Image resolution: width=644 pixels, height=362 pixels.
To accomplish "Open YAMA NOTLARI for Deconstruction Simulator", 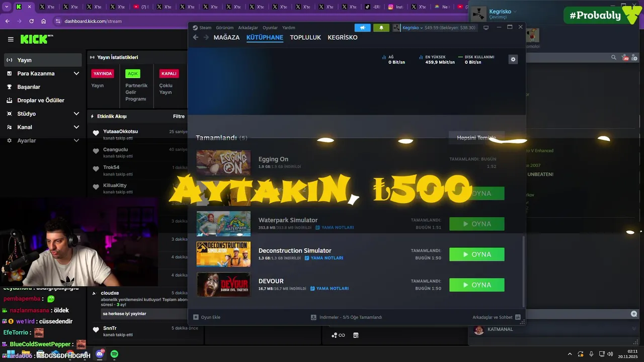I will tap(324, 258).
